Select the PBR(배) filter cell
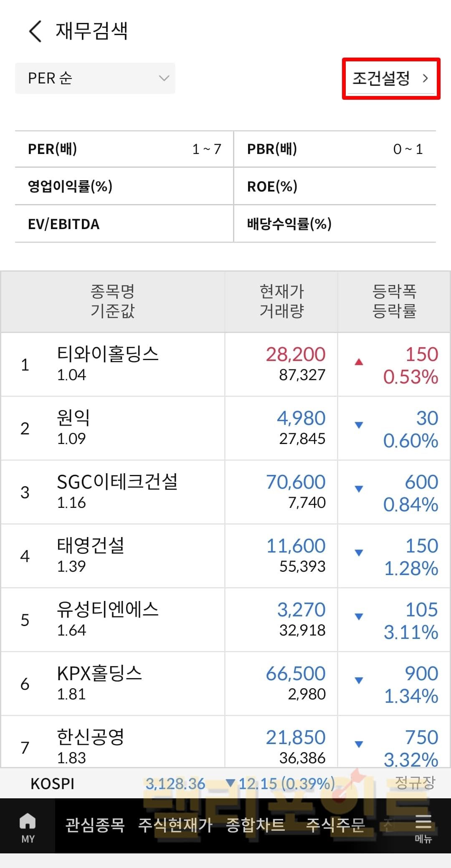451x868 pixels. tap(334, 149)
